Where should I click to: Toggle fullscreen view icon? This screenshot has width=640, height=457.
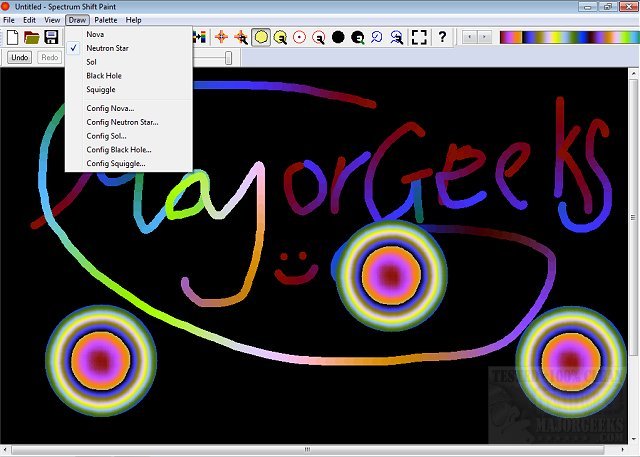pyautogui.click(x=419, y=37)
